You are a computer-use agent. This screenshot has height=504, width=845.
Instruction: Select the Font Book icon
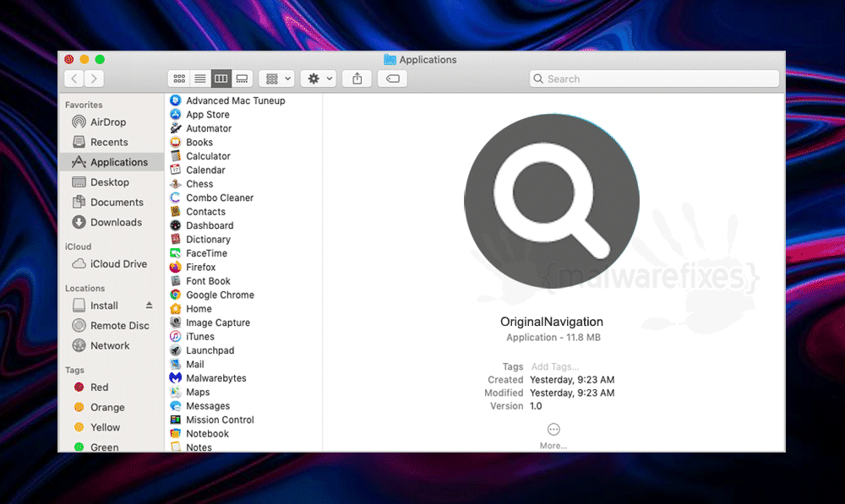click(x=175, y=281)
